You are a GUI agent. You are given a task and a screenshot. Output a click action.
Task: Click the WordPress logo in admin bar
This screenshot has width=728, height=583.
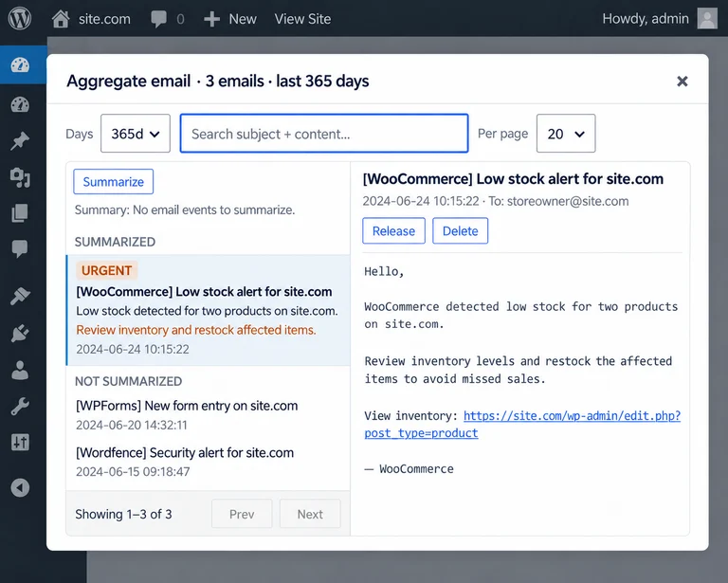[20, 19]
